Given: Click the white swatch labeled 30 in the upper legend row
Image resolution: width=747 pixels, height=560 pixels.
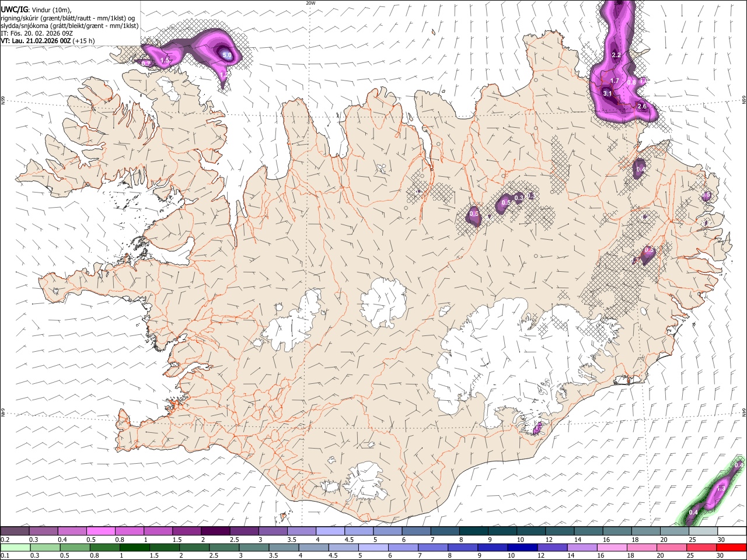Looking at the screenshot, I should (x=731, y=531).
